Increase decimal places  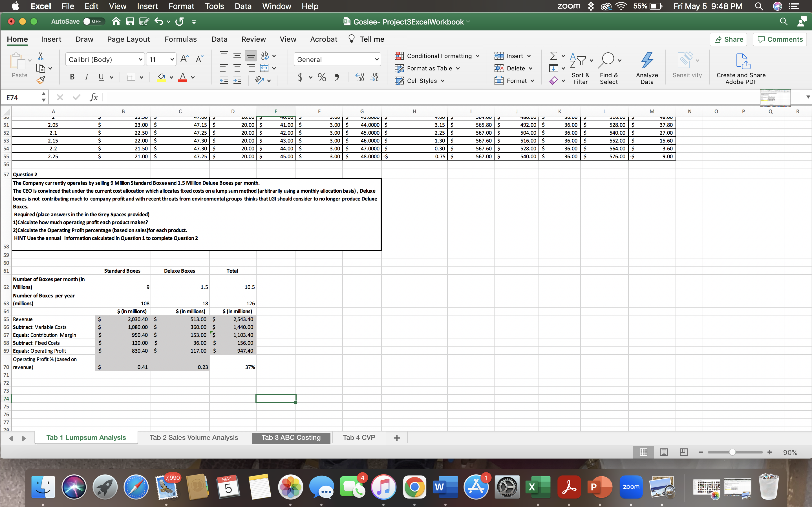point(359,77)
